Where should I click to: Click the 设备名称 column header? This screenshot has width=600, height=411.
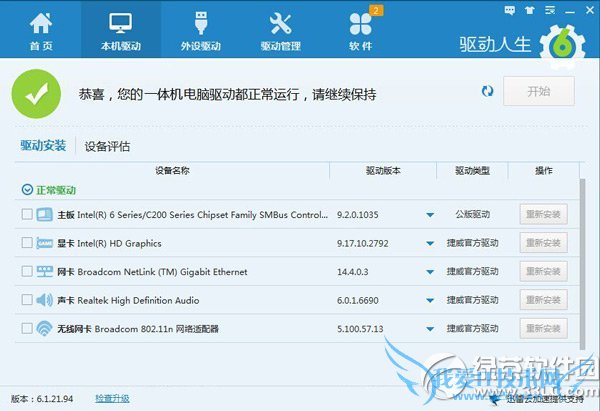(172, 171)
